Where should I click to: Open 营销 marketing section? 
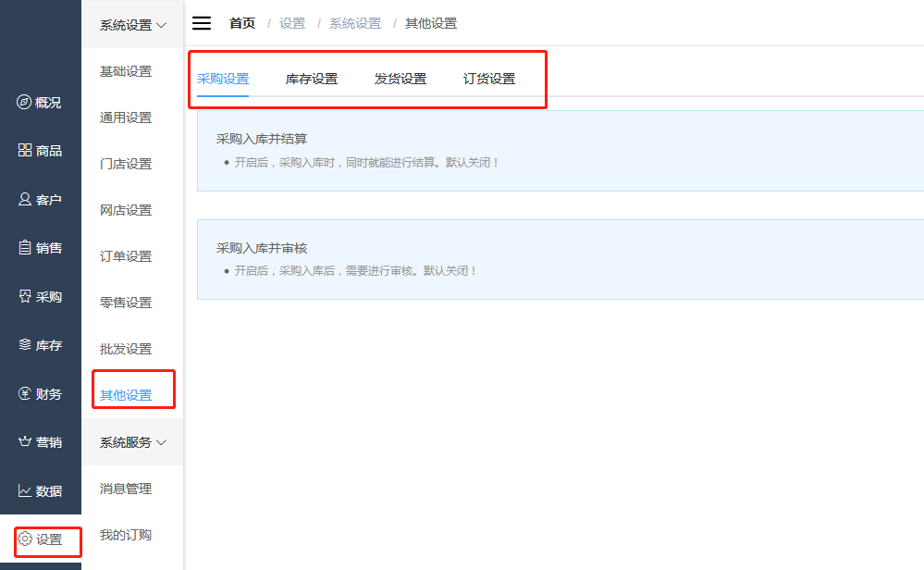pyautogui.click(x=40, y=442)
